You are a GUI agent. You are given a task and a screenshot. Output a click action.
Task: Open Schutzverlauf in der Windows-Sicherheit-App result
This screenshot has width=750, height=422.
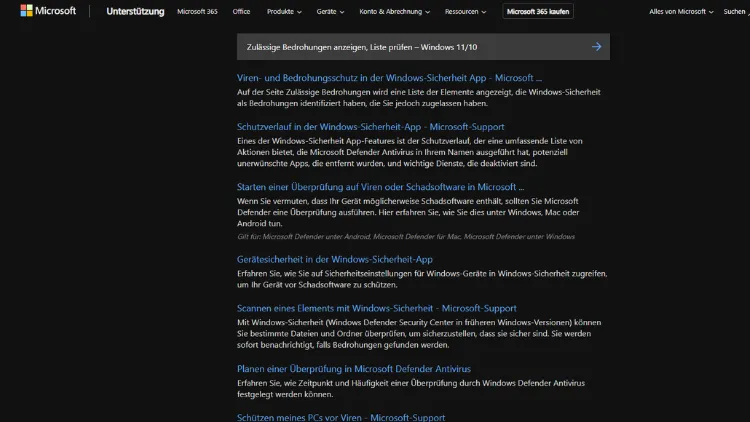click(371, 127)
